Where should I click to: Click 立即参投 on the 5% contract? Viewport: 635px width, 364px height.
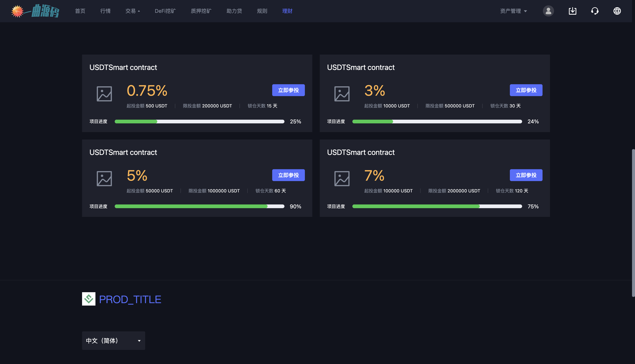click(288, 175)
